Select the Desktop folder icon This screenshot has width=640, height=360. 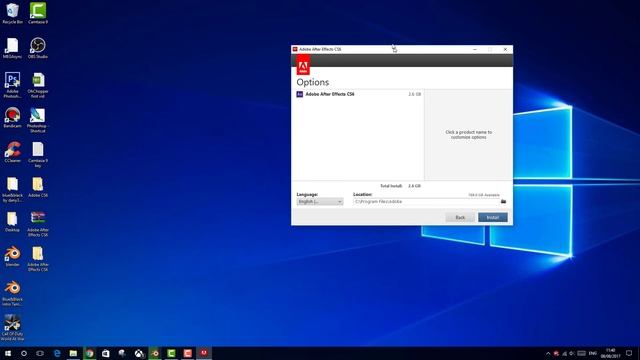12,222
